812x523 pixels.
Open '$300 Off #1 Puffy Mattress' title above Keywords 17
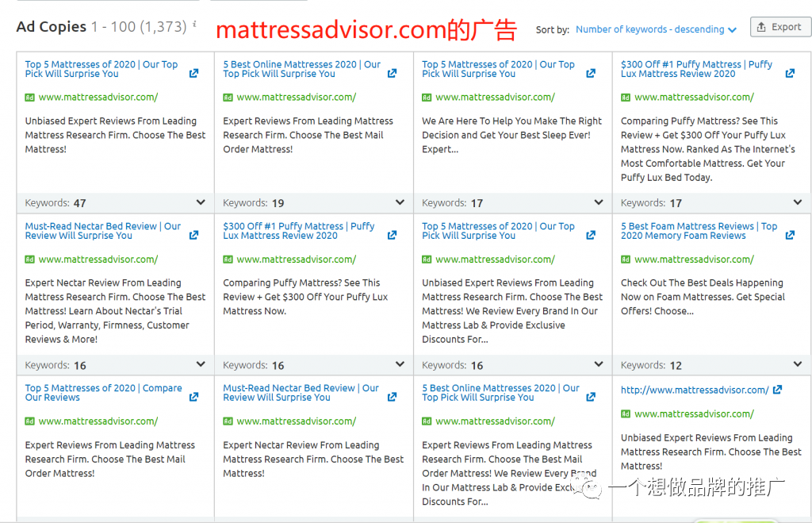[x=696, y=69]
